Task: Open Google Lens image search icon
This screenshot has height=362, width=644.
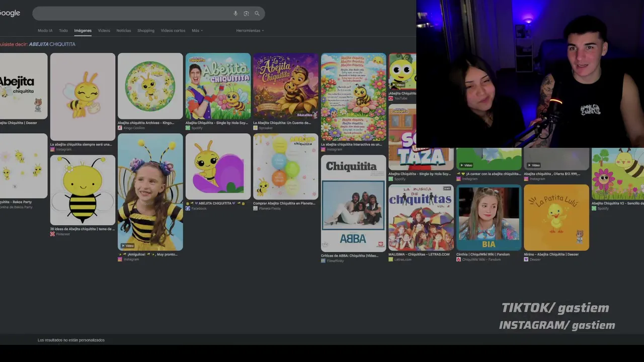Action: 246,14
